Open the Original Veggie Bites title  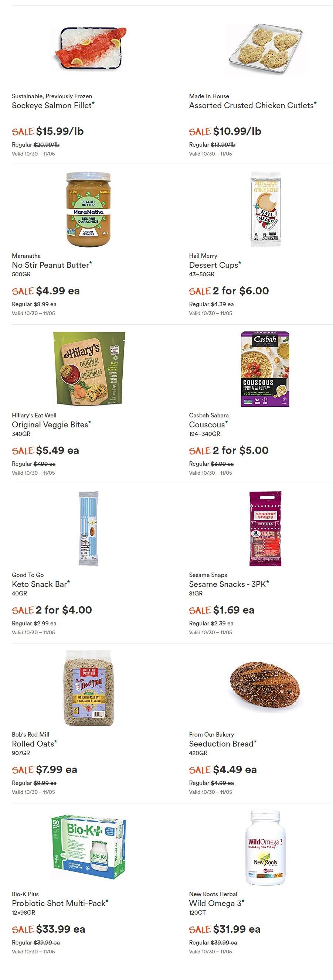[50, 424]
